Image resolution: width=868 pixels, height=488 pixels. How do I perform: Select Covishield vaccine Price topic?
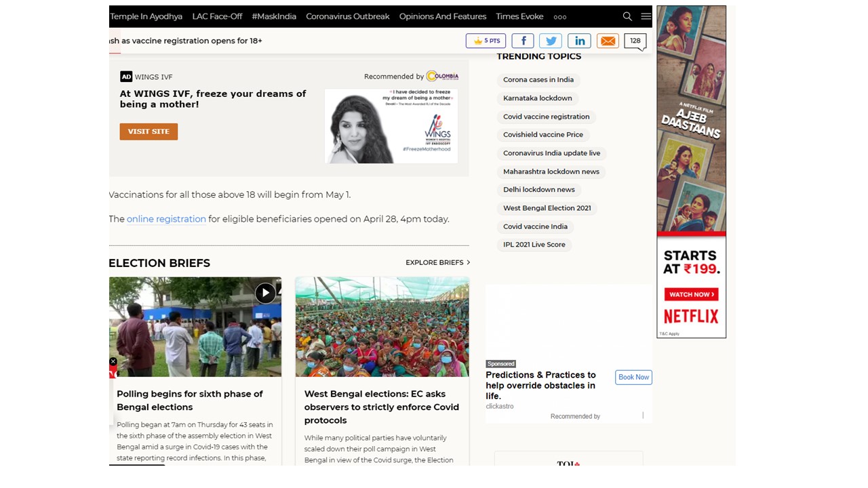coord(543,135)
